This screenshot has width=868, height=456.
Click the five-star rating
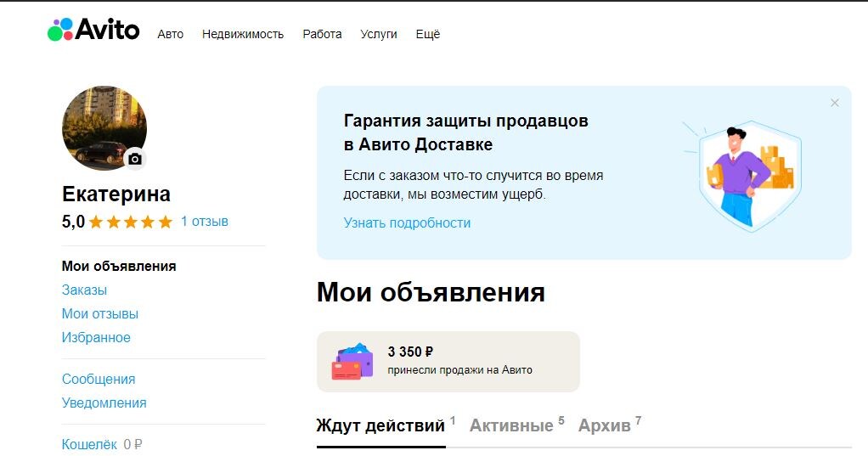coord(131,222)
